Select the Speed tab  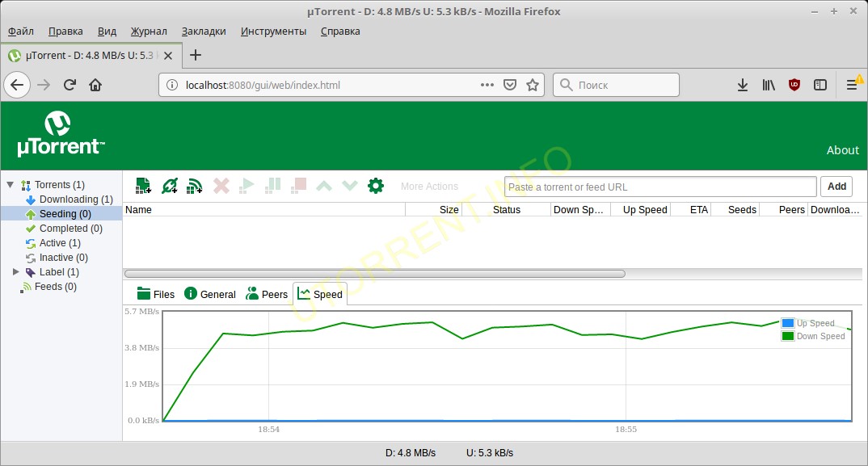point(320,294)
